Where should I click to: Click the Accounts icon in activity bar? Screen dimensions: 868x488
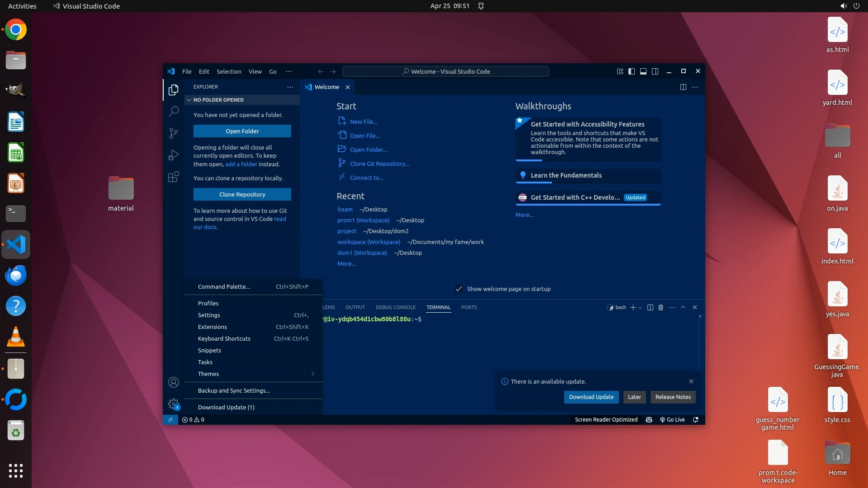[x=174, y=382]
